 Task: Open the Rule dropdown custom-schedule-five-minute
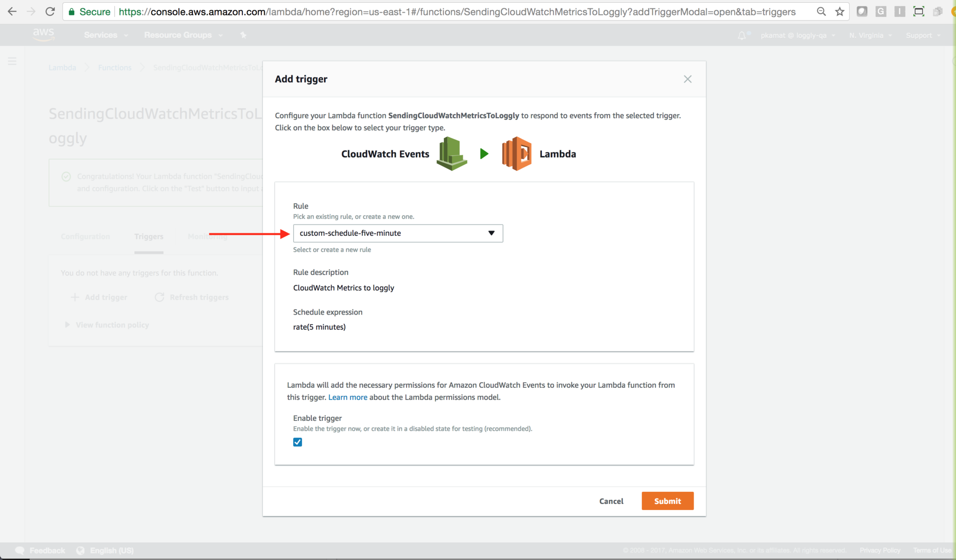tap(398, 233)
